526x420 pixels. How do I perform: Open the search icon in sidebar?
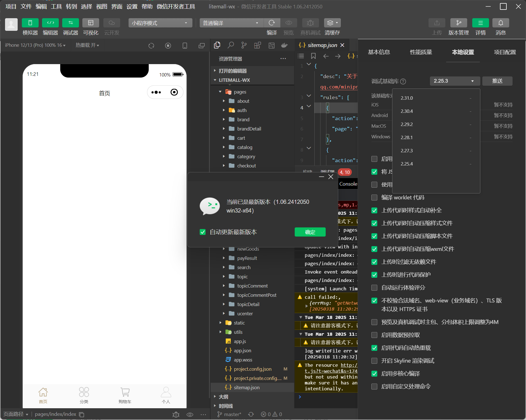[x=231, y=45]
